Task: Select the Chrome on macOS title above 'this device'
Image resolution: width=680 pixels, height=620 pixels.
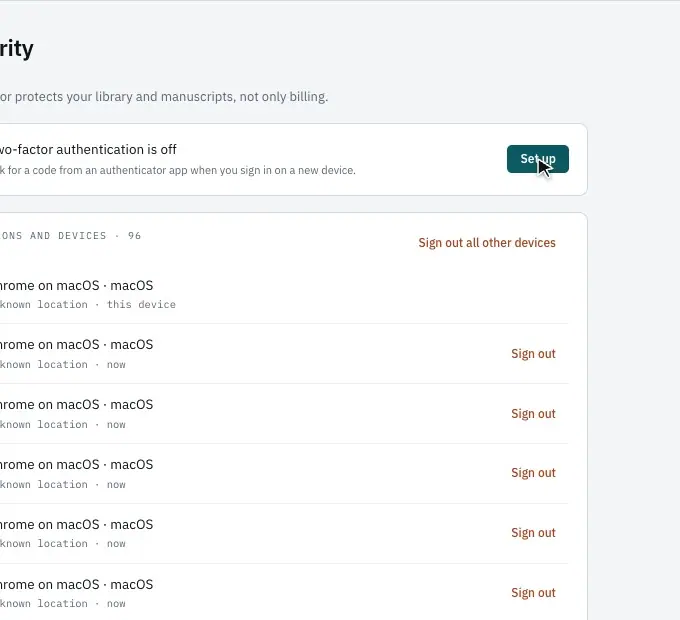Action: (76, 286)
